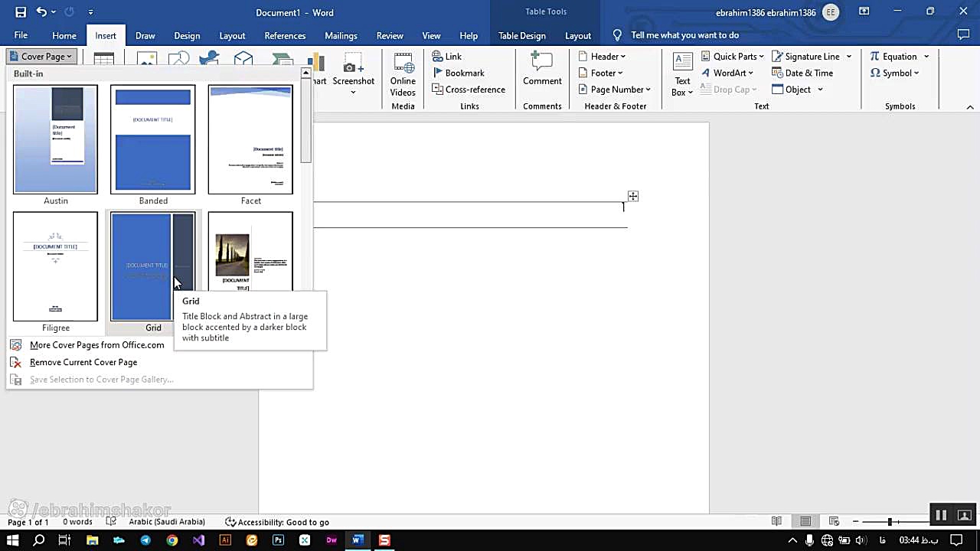The width and height of the screenshot is (980, 551).
Task: Open the Customize Quick Access Toolbar arrow
Action: tap(90, 12)
